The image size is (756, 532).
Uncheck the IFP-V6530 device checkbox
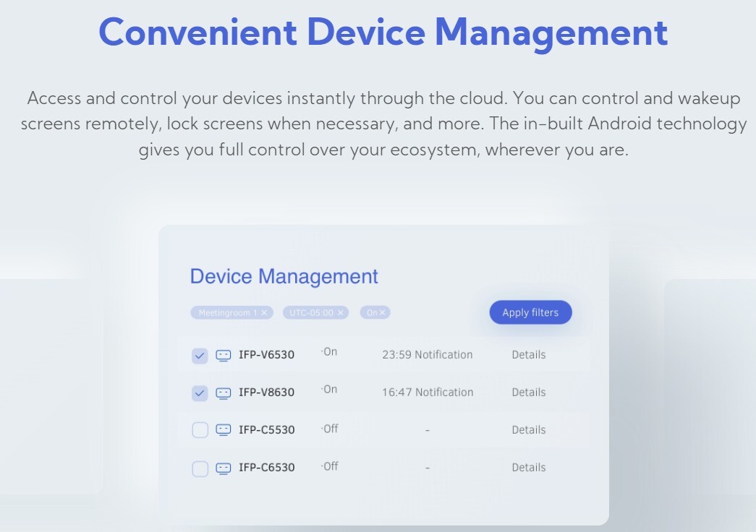tap(200, 356)
